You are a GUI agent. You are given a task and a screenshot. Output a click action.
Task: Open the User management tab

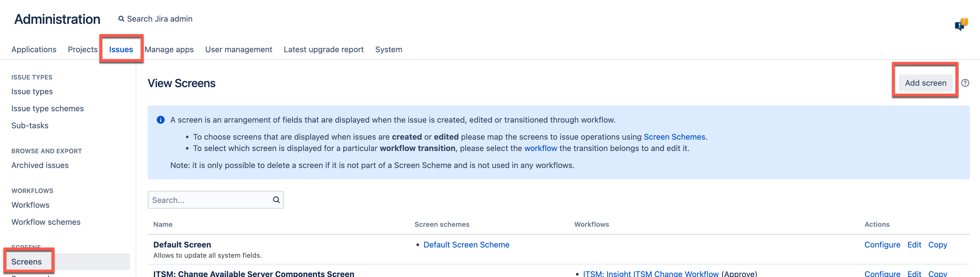coord(238,49)
